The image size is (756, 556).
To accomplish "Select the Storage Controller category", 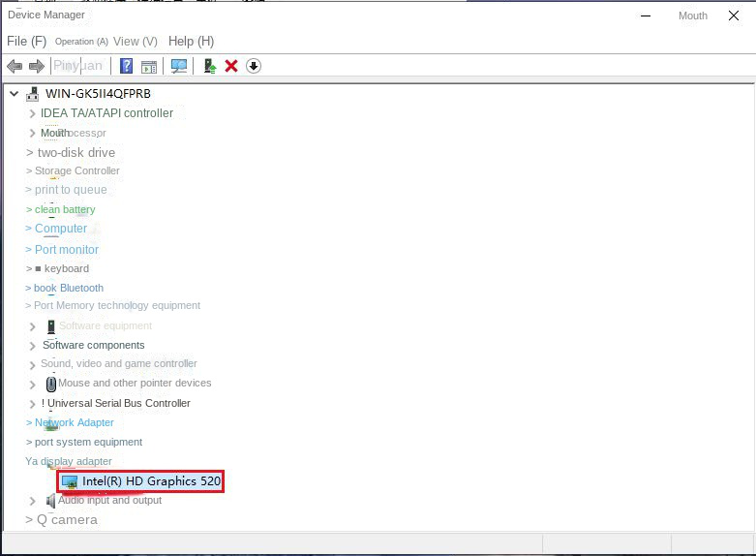I will pyautogui.click(x=77, y=170).
